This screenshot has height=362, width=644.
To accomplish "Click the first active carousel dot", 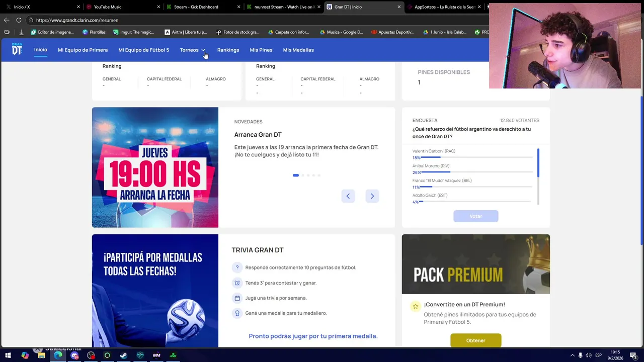I will click(296, 175).
